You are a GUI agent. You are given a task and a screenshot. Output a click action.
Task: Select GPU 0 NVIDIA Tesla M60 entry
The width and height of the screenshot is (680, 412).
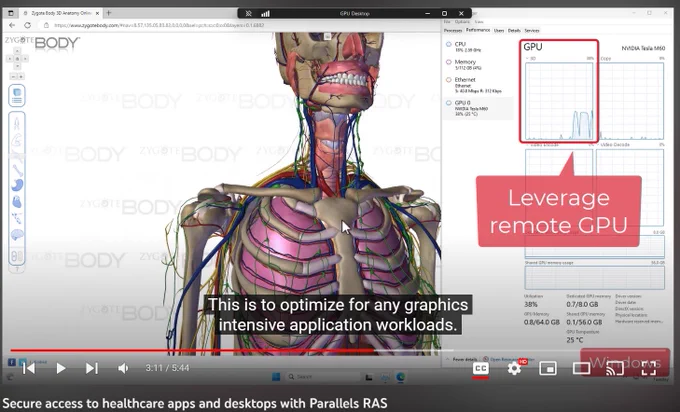pyautogui.click(x=479, y=108)
